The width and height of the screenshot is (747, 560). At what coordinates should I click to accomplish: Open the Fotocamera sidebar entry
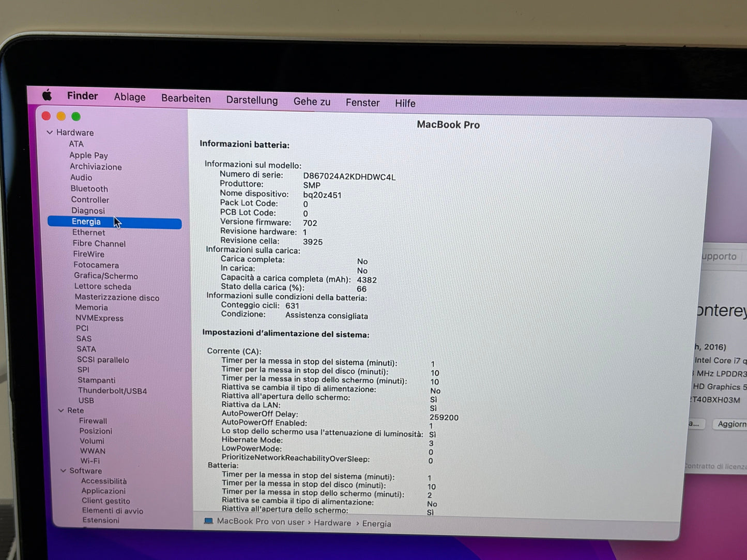96,265
